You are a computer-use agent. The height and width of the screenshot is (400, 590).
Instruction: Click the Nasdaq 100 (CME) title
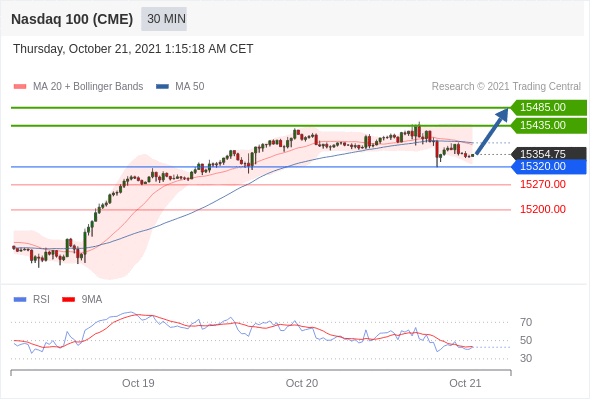pos(72,19)
